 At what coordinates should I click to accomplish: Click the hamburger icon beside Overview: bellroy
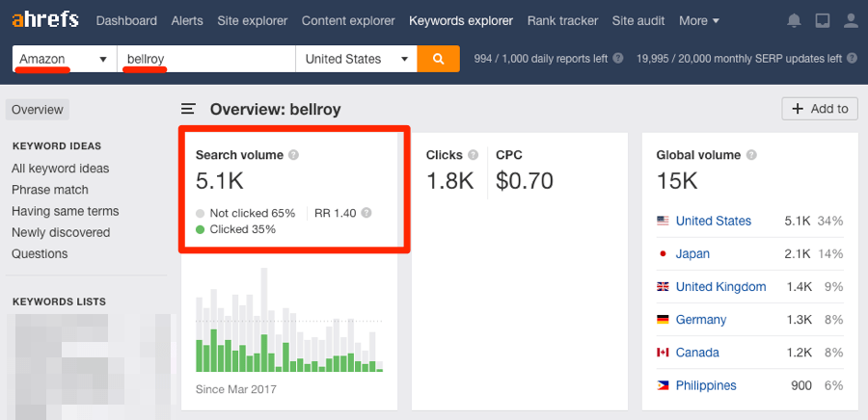click(x=188, y=109)
